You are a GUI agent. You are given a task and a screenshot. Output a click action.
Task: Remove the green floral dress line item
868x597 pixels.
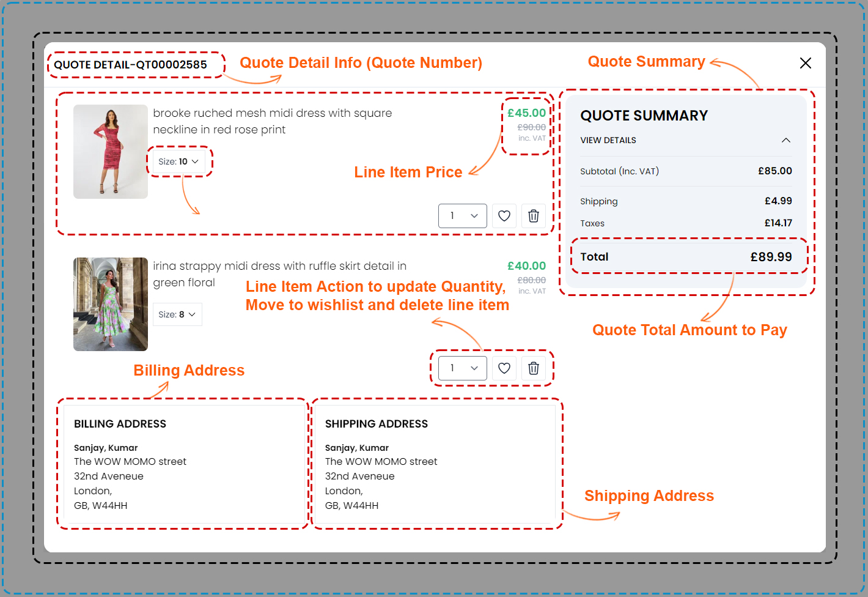(533, 368)
